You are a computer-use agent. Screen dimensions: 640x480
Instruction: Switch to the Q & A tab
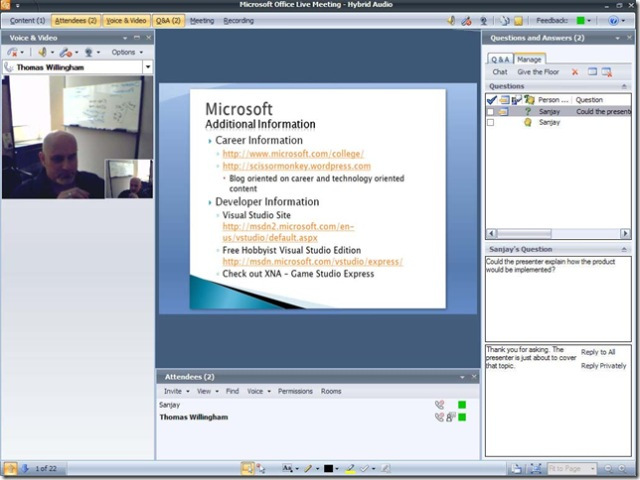tap(500, 60)
